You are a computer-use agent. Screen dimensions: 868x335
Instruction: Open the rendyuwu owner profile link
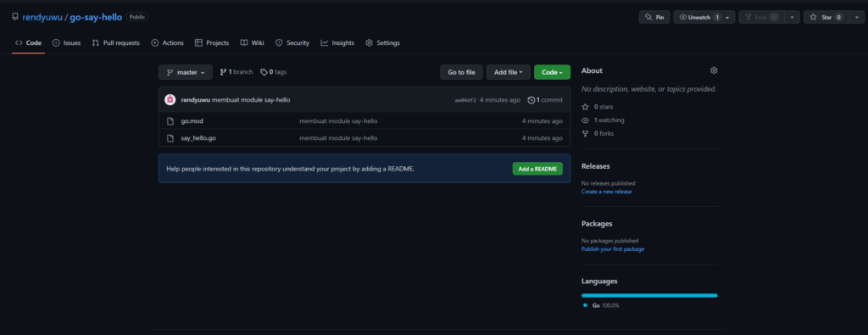pyautogui.click(x=42, y=17)
